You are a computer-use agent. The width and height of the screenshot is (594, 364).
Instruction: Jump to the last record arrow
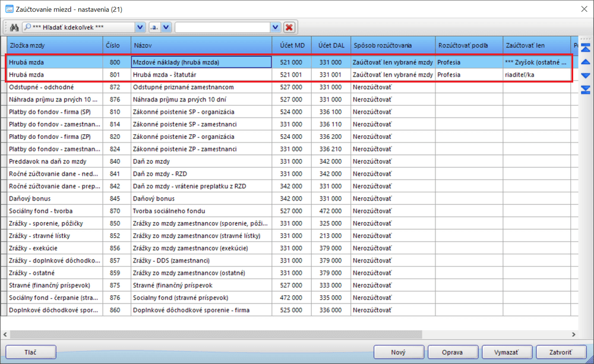585,90
